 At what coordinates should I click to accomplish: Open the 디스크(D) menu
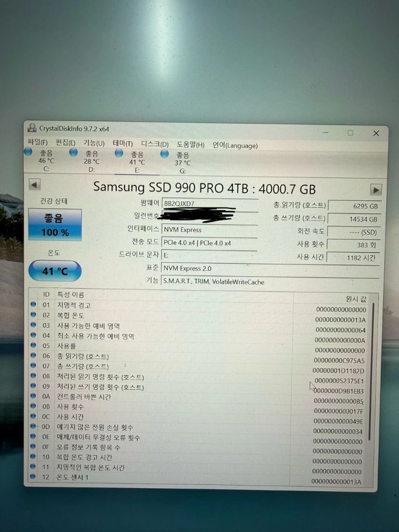click(155, 144)
